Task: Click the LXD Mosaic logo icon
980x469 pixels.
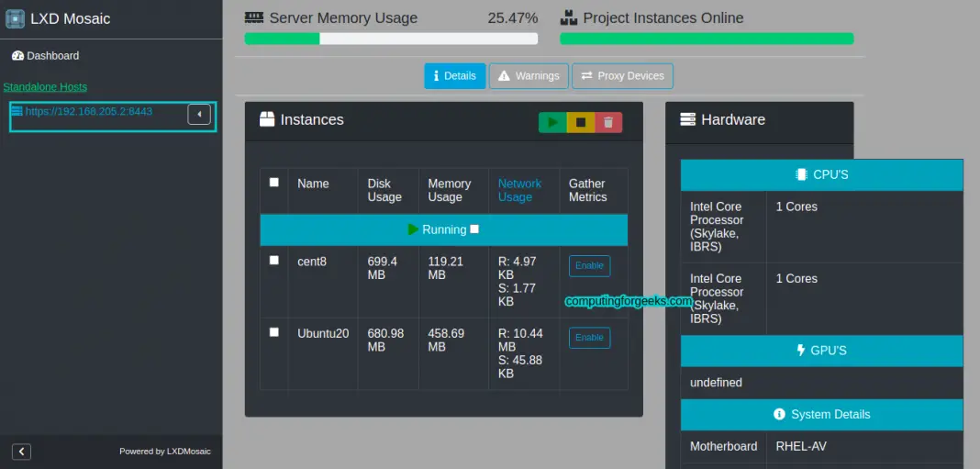Action: tap(15, 18)
